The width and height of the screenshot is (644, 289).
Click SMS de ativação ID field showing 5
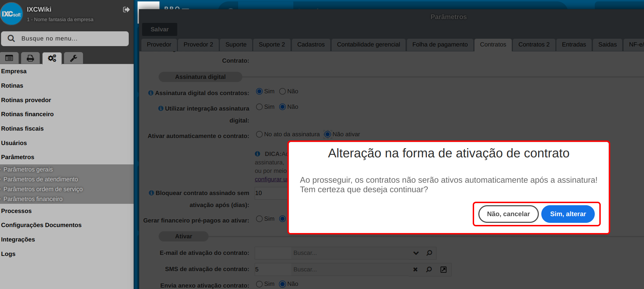click(x=273, y=269)
